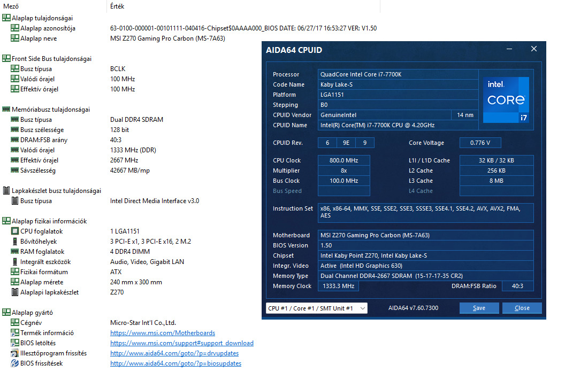Image resolution: width=588 pixels, height=388 pixels.
Task: Close the AIDA64 CPUID window with X
Action: coord(534,49)
